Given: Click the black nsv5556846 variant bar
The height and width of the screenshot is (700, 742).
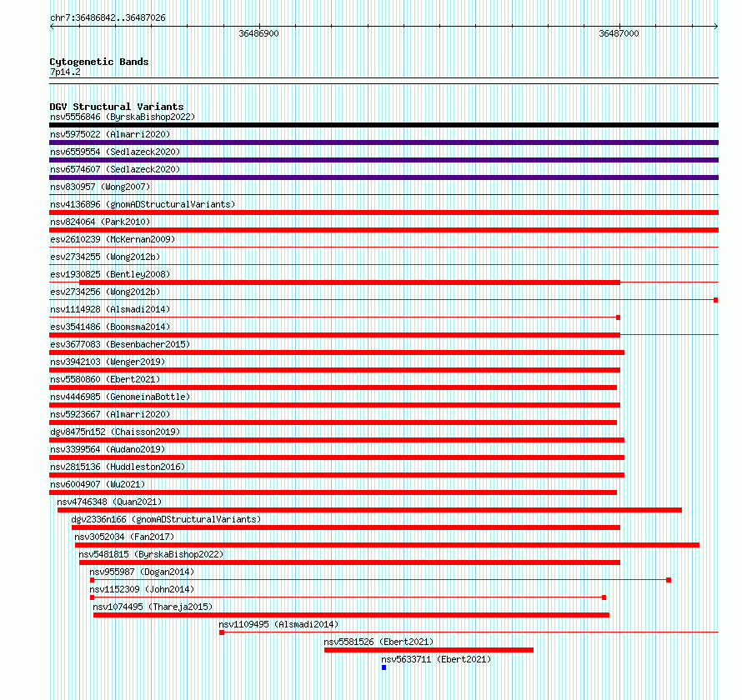Looking at the screenshot, I should click(x=384, y=125).
